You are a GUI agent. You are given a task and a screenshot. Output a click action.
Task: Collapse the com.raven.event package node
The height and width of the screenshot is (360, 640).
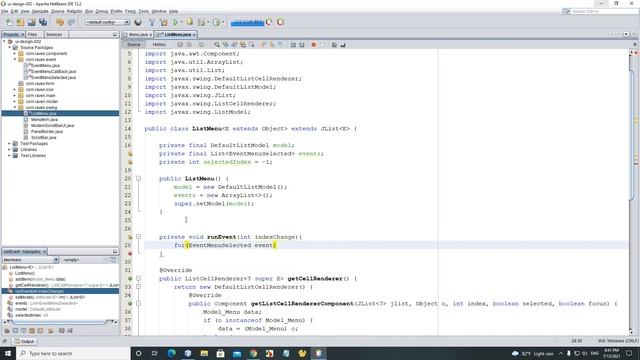(15, 59)
